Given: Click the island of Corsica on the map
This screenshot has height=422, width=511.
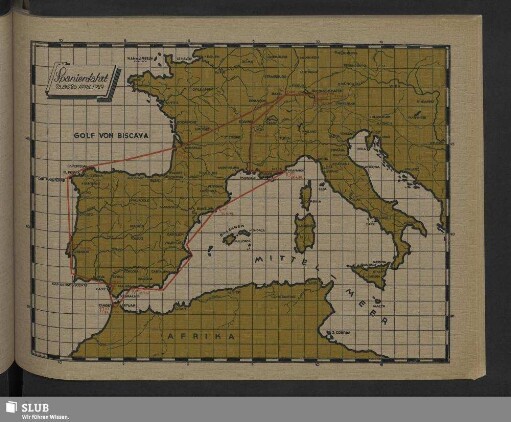Looking at the screenshot, I should (x=306, y=195).
